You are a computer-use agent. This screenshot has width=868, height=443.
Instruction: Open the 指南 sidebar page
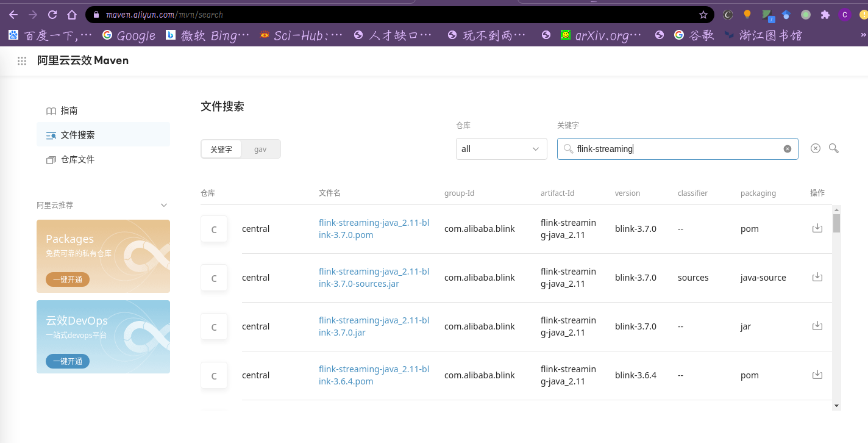click(x=69, y=110)
